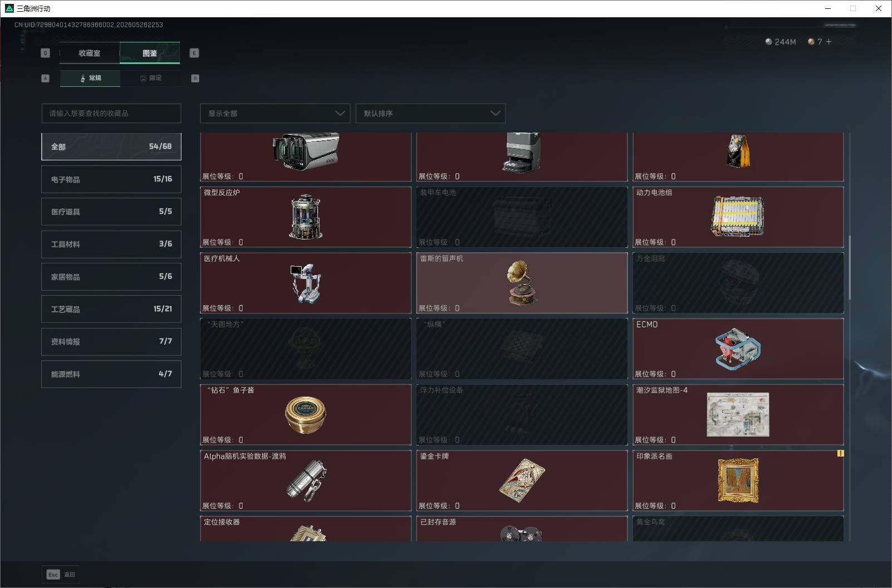The width and height of the screenshot is (892, 588).
Task: Switch to the 收藏室 tab
Action: point(90,53)
